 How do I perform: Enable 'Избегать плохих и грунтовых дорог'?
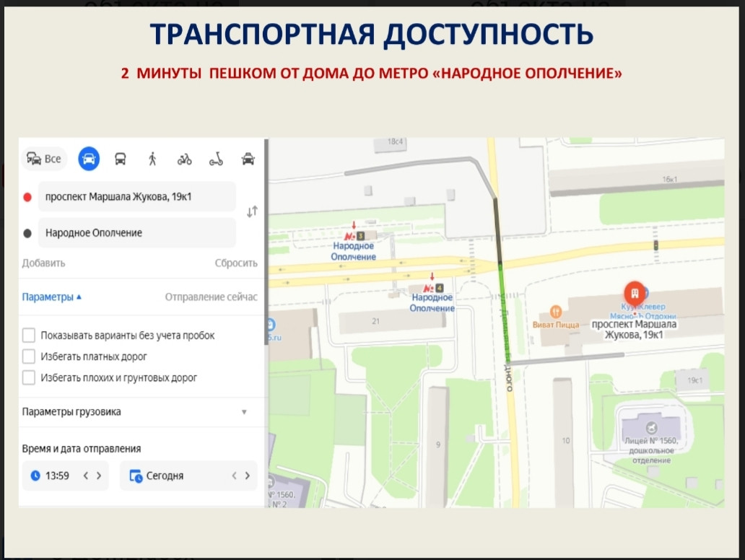[28, 377]
